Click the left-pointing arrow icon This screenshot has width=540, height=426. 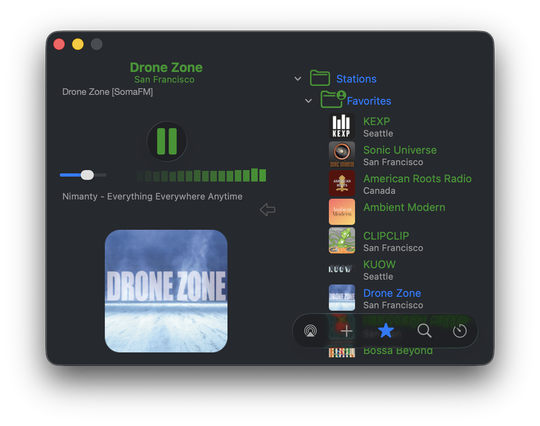pyautogui.click(x=268, y=209)
